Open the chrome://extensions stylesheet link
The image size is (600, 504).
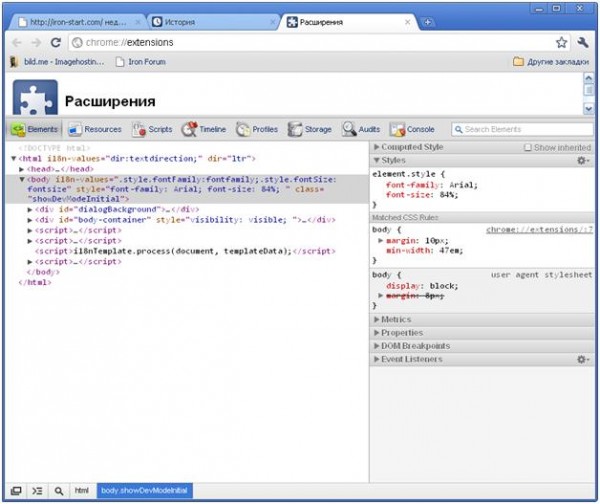coord(539,230)
